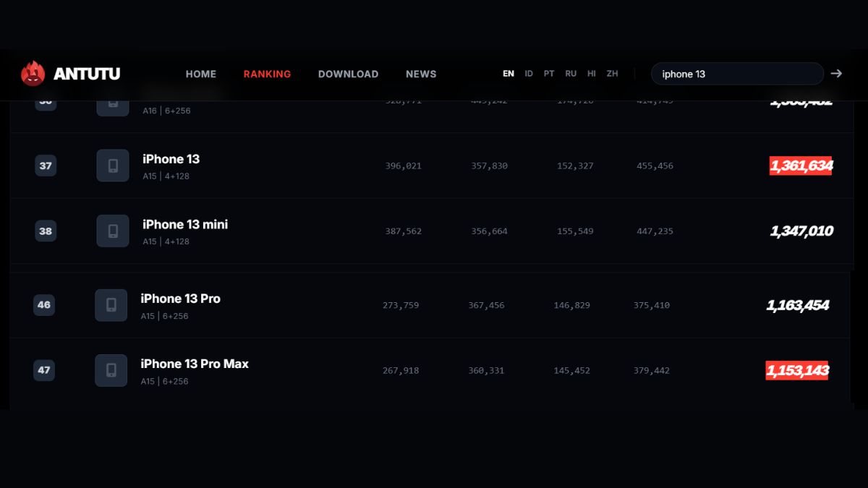Image resolution: width=868 pixels, height=488 pixels.
Task: Click rank badge number 37
Action: [46, 166]
